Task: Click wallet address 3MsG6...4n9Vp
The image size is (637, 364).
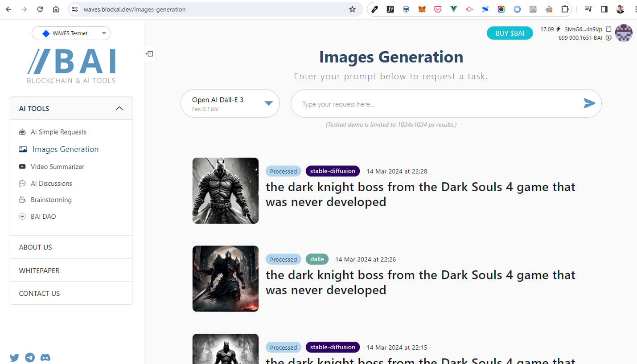Action: pyautogui.click(x=583, y=29)
